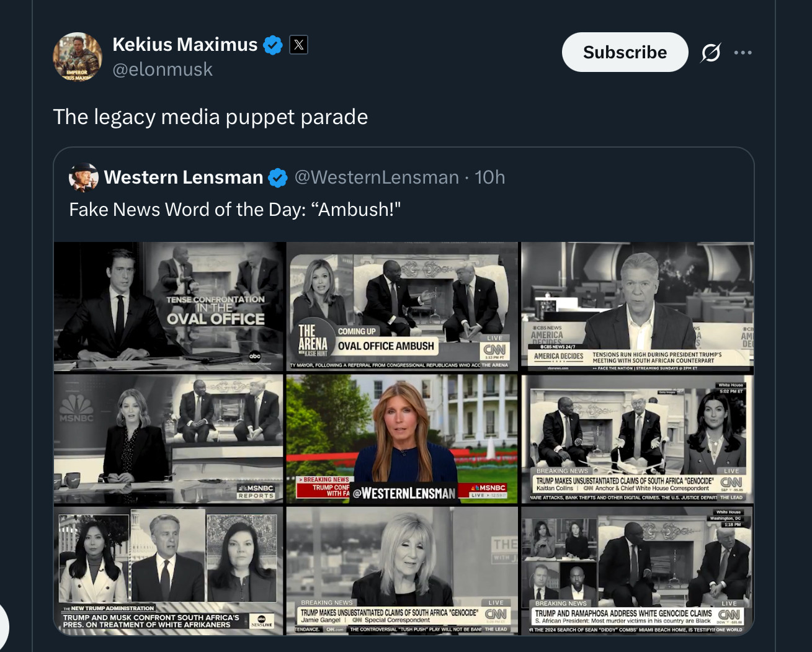The width and height of the screenshot is (812, 652).
Task: Select the "Trump and Musk confront" ABC panel
Action: 169,571
